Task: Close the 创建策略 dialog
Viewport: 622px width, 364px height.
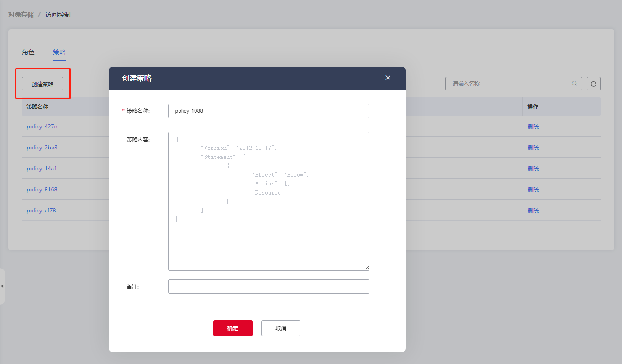Action: click(x=388, y=78)
